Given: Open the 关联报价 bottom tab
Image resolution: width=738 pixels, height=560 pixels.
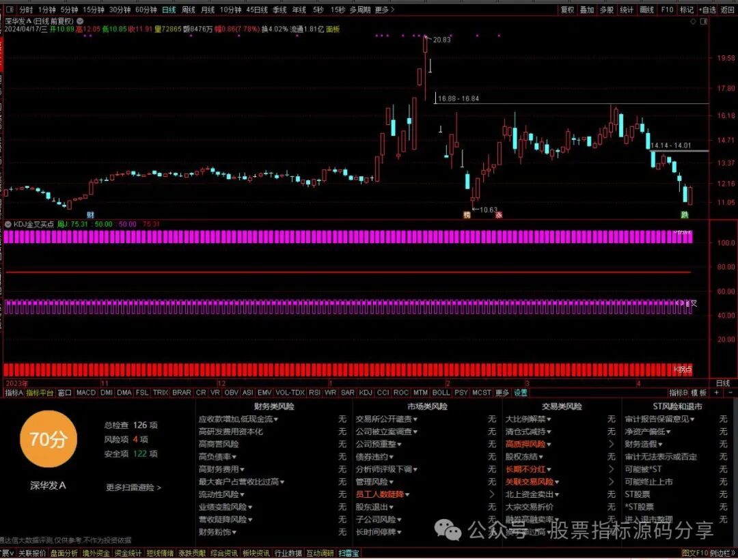Looking at the screenshot, I should [32, 553].
